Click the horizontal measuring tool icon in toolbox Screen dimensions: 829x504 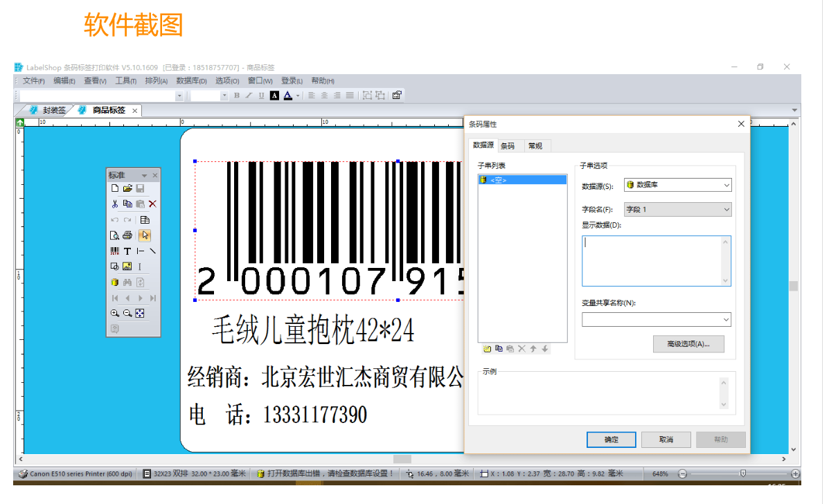tap(140, 251)
